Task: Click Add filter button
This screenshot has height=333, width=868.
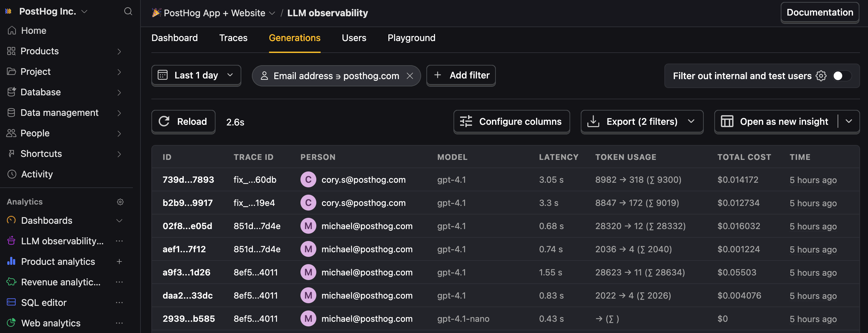Action: tap(461, 75)
